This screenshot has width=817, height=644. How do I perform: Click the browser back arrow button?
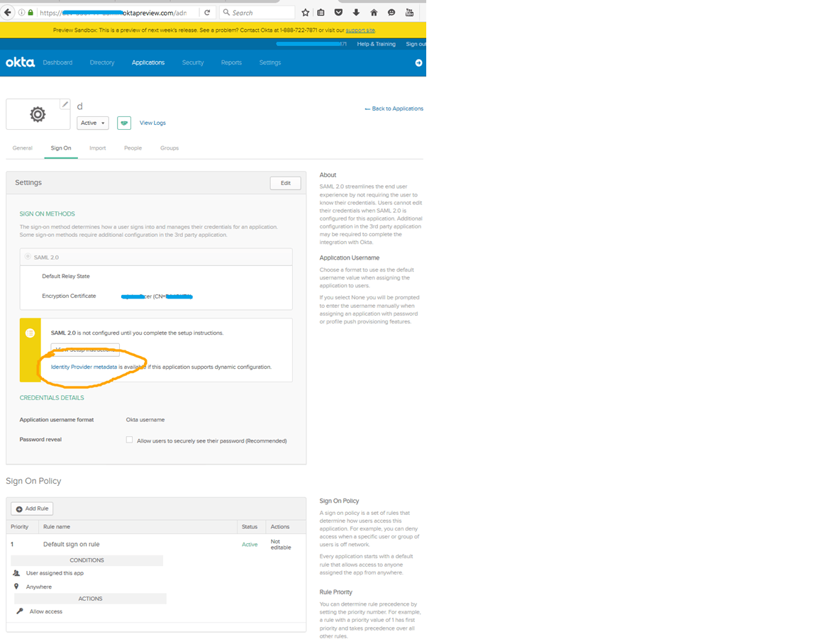click(7, 13)
